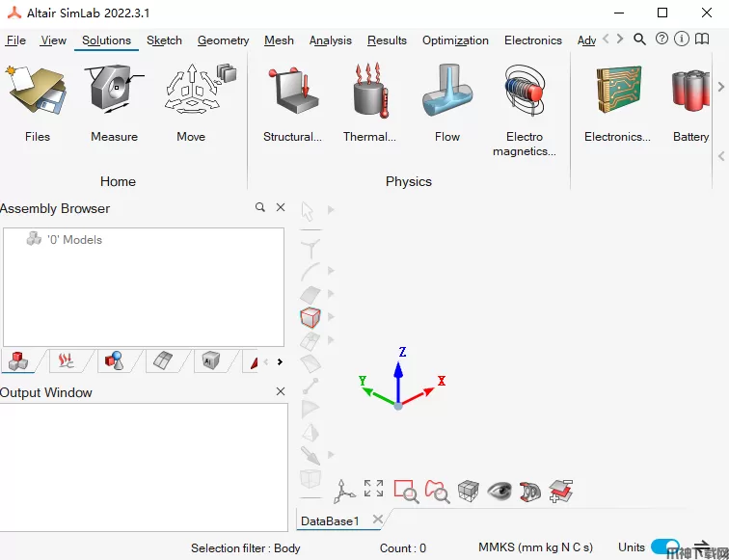Screen dimensions: 729x560
Task: Select the edge curve selection filter
Action: (310, 272)
